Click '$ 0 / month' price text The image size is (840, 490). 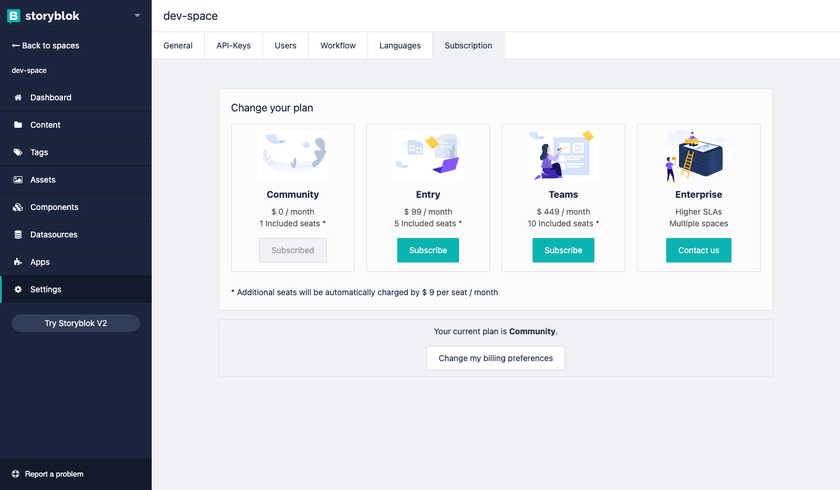tap(292, 212)
